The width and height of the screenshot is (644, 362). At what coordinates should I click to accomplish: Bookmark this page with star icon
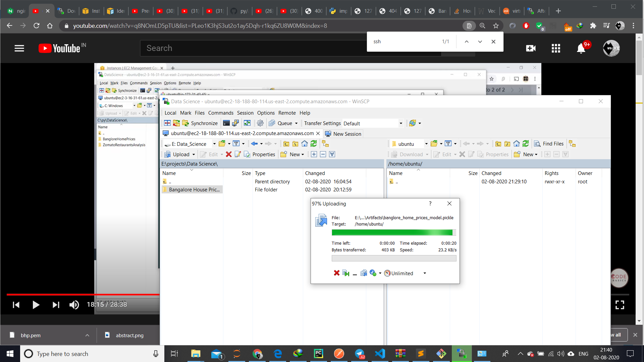pyautogui.click(x=496, y=26)
